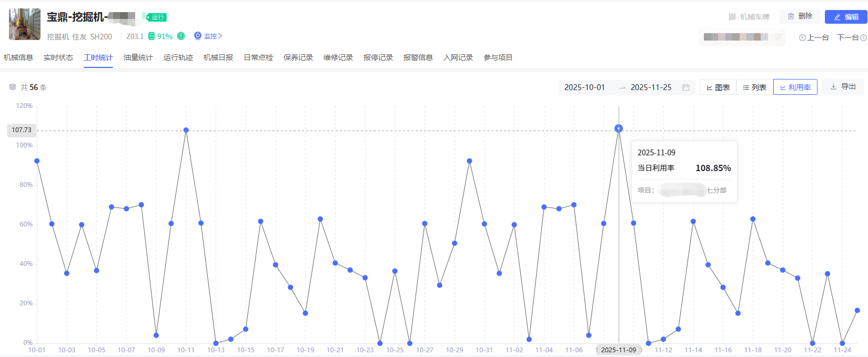Click the green battery 91% icon

pyautogui.click(x=152, y=36)
